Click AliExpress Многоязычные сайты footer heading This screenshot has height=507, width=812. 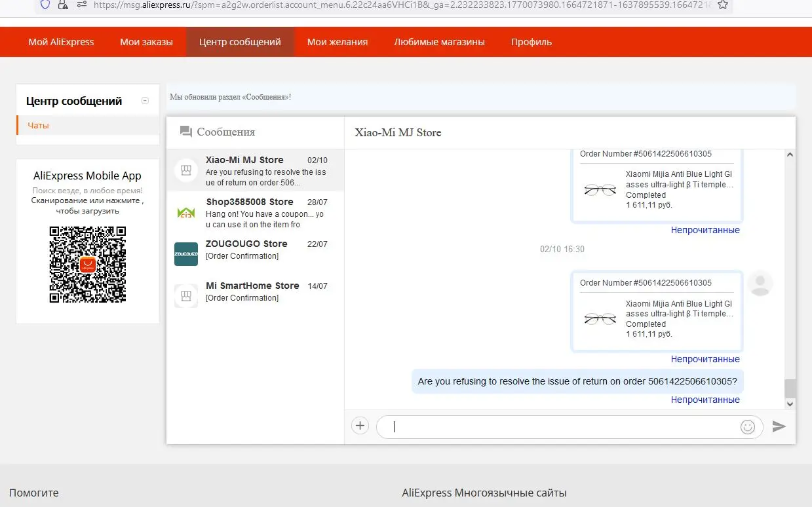click(x=484, y=493)
